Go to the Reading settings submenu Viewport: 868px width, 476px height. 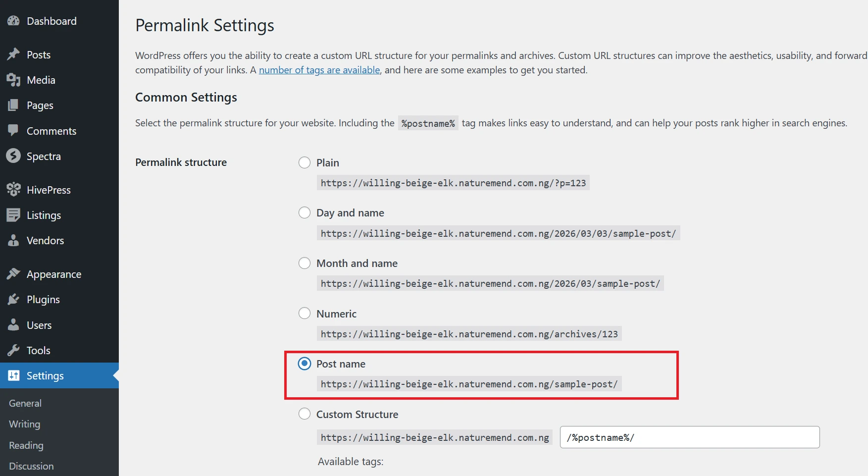click(26, 445)
